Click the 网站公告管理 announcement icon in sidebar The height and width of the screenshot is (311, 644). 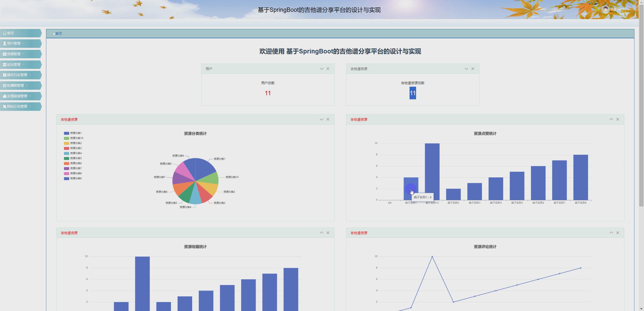(x=4, y=106)
